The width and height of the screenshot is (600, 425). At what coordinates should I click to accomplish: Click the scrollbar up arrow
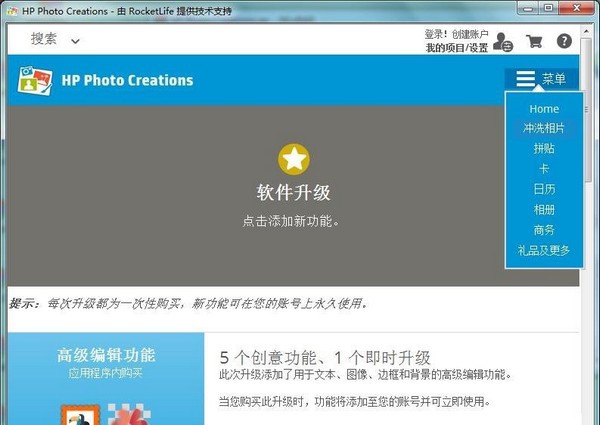[586, 31]
